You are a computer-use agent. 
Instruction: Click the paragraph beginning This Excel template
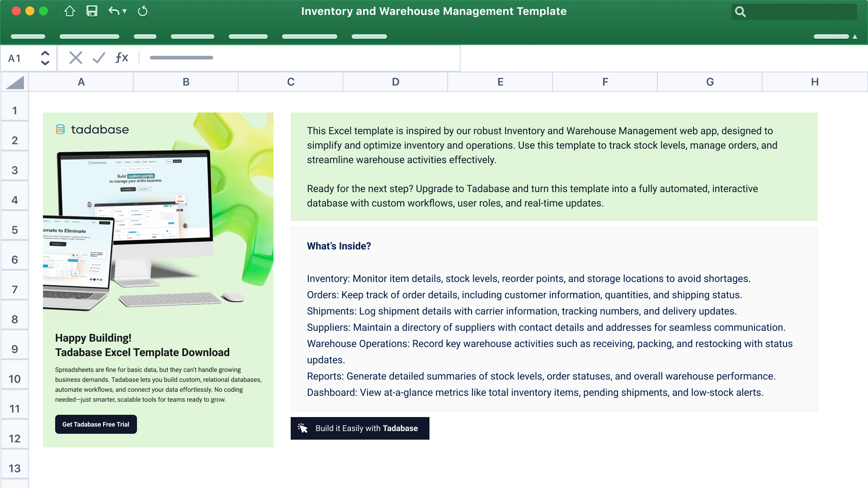pyautogui.click(x=542, y=145)
